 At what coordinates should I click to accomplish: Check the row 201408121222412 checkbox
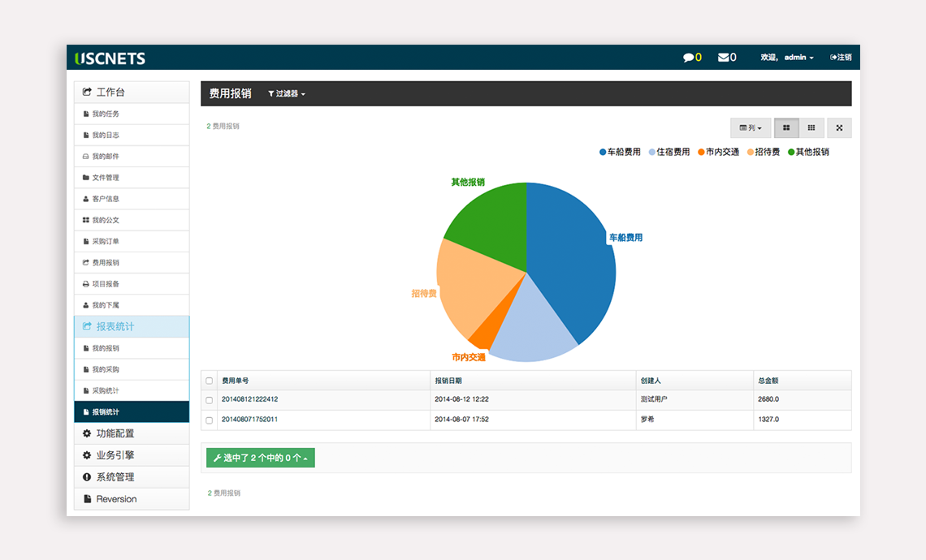[x=210, y=400]
